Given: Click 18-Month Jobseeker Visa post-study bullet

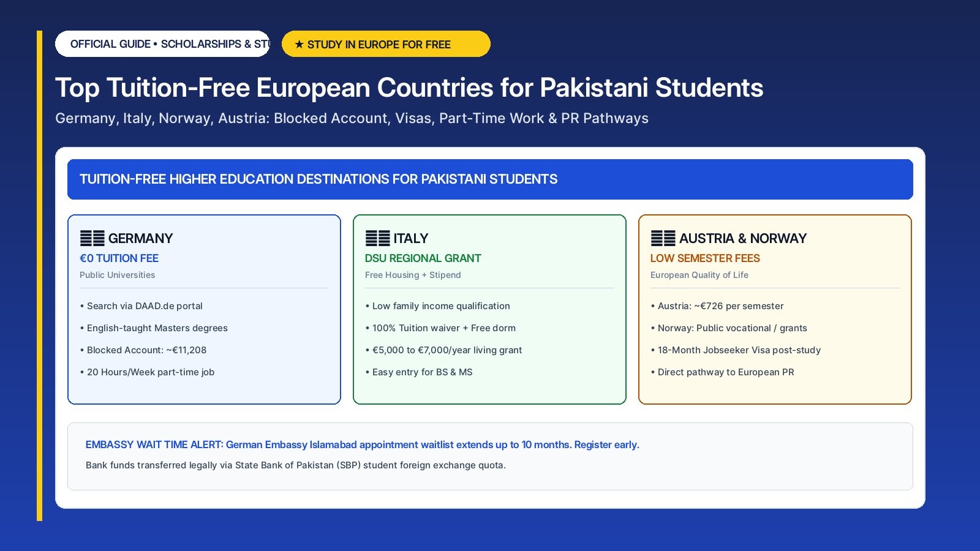Looking at the screenshot, I should (x=736, y=350).
